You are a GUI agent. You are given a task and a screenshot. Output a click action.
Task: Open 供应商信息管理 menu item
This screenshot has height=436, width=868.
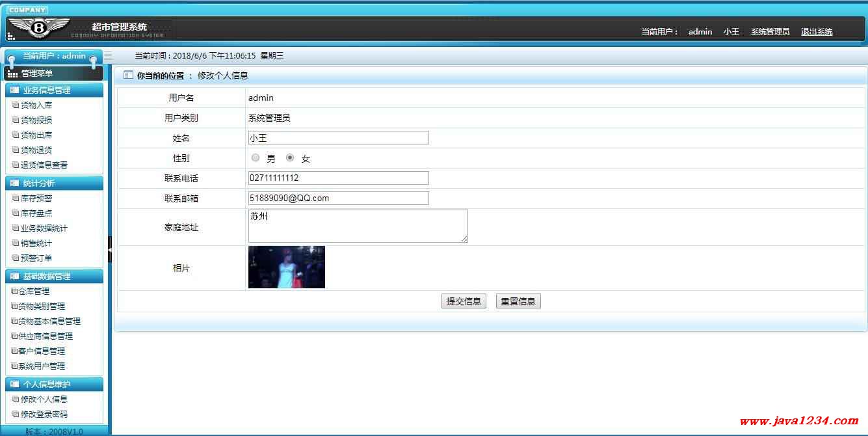46,336
